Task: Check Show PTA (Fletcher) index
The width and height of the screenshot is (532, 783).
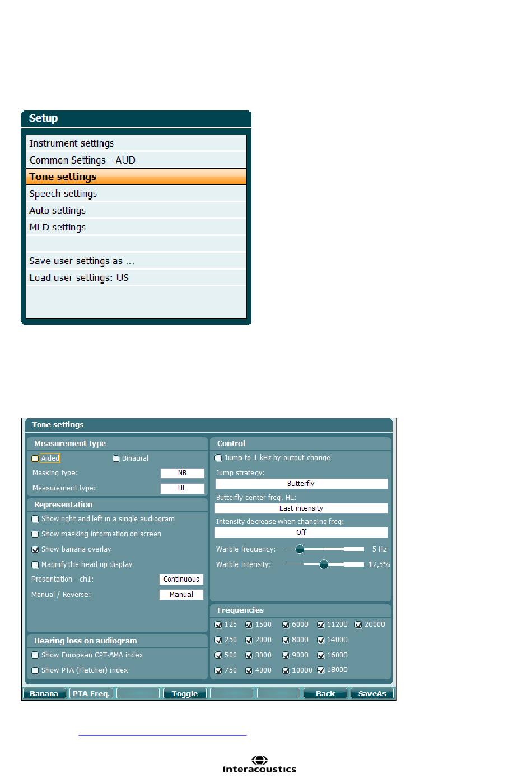Action: click(x=35, y=670)
